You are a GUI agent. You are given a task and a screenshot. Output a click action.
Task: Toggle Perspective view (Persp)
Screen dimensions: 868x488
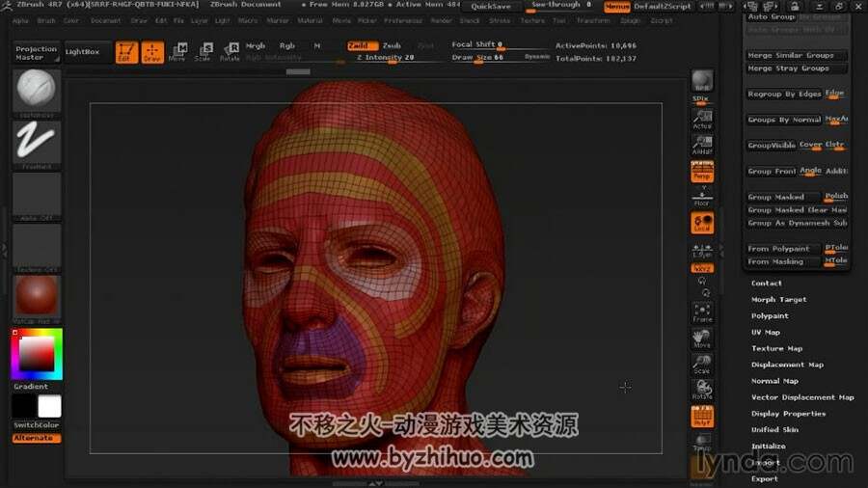click(x=702, y=171)
